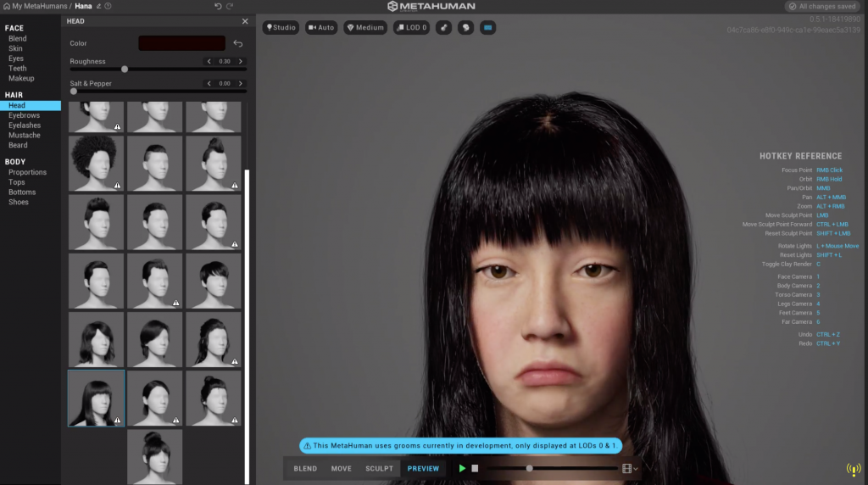Decrease Roughness with the left arrow
Image resolution: width=868 pixels, height=485 pixels.
[x=209, y=61]
